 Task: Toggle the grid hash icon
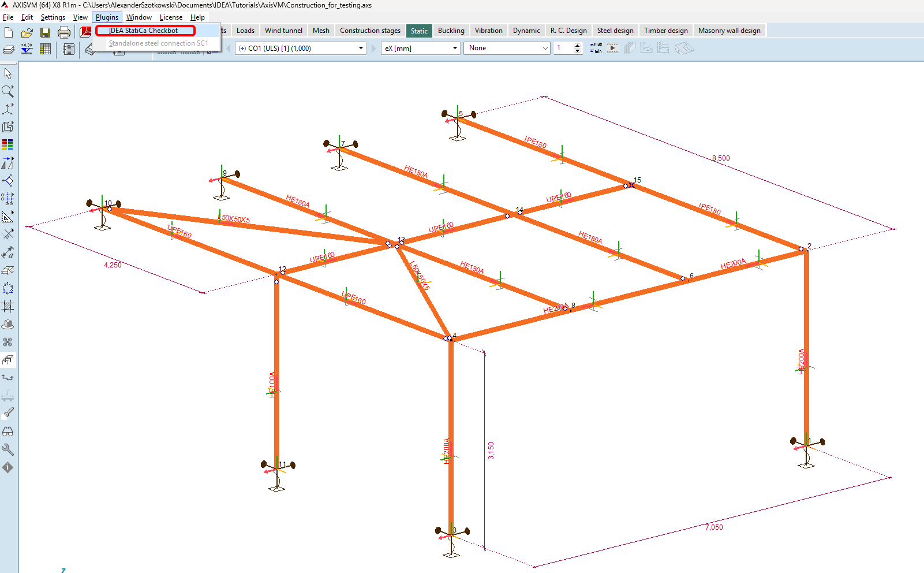[8, 306]
